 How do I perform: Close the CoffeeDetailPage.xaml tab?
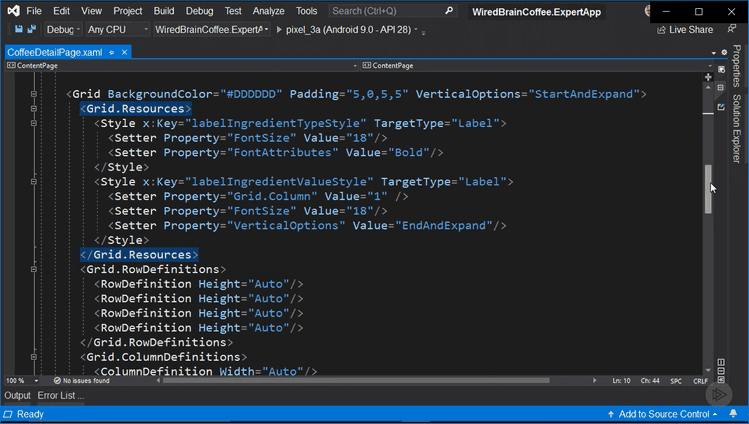125,52
